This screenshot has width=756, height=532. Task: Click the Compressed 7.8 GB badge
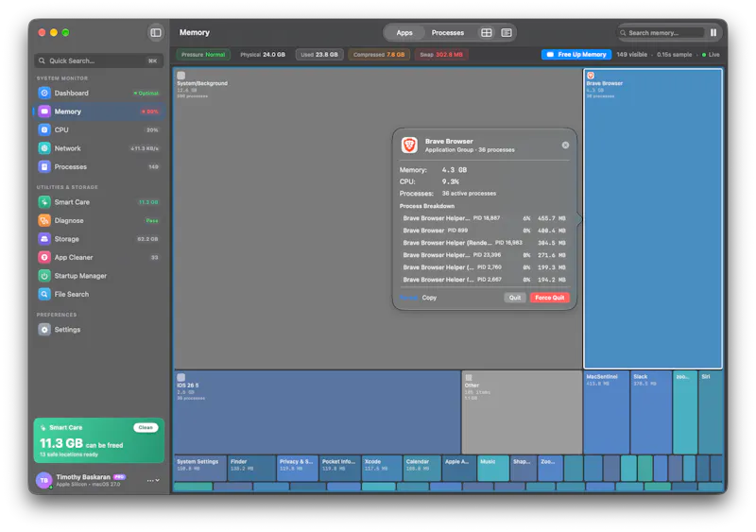[x=379, y=55]
